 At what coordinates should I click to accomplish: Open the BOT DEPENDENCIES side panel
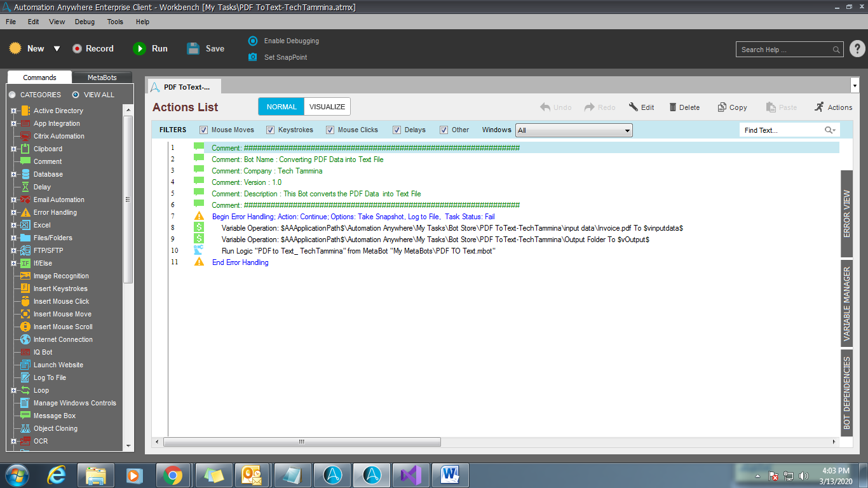tap(847, 393)
